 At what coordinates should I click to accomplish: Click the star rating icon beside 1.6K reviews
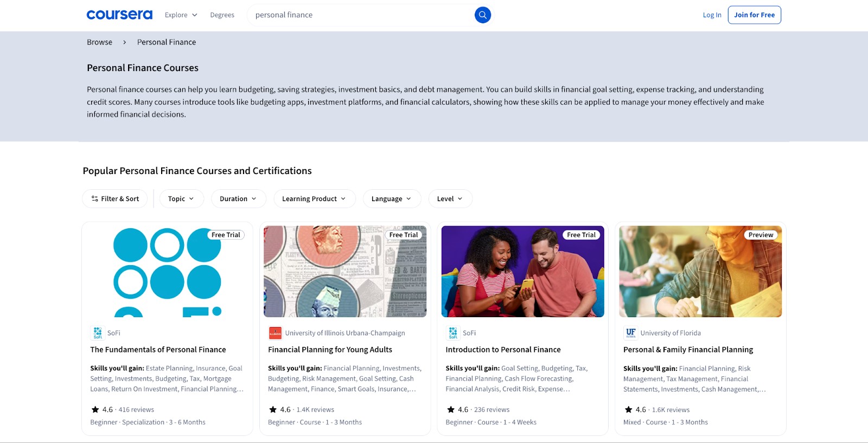click(628, 409)
